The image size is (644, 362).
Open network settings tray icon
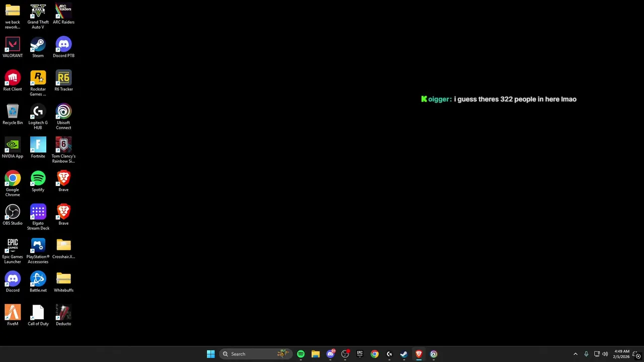click(597, 354)
